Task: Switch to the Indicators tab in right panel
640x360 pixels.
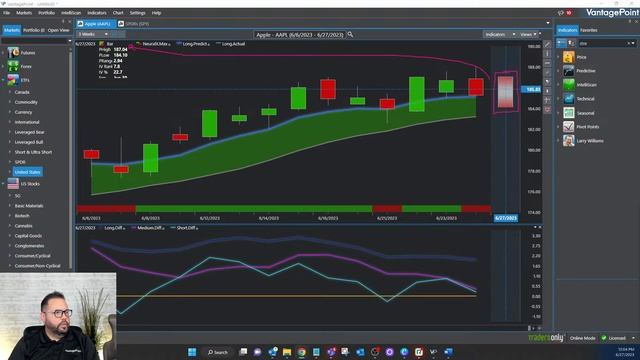Action: 567,30
